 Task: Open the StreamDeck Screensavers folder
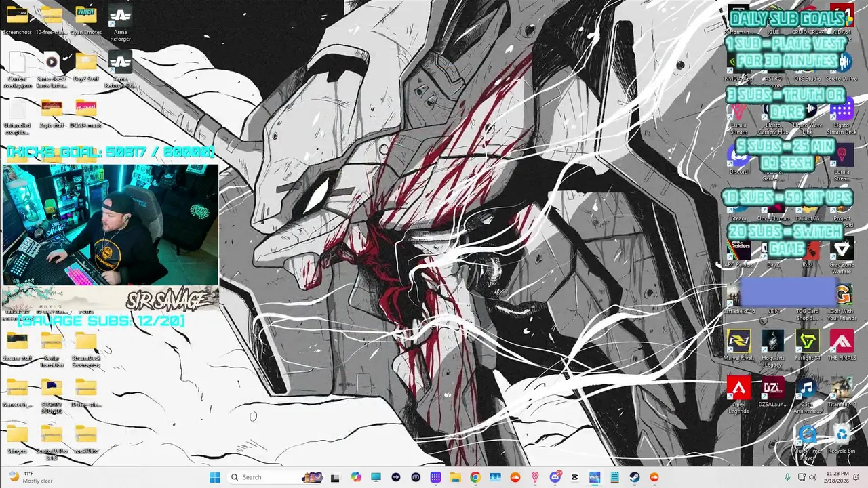pyautogui.click(x=86, y=348)
